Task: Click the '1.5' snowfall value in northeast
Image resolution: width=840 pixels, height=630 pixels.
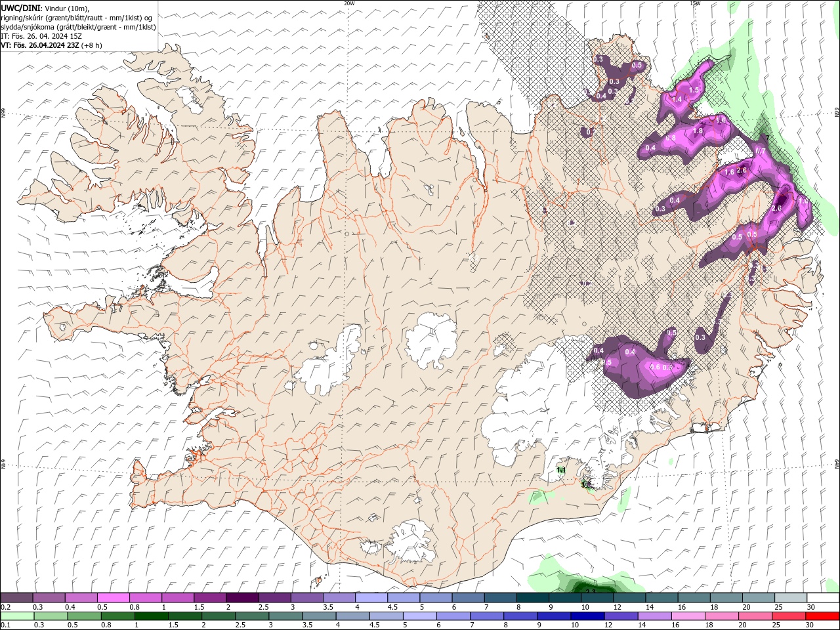Action: [694, 89]
